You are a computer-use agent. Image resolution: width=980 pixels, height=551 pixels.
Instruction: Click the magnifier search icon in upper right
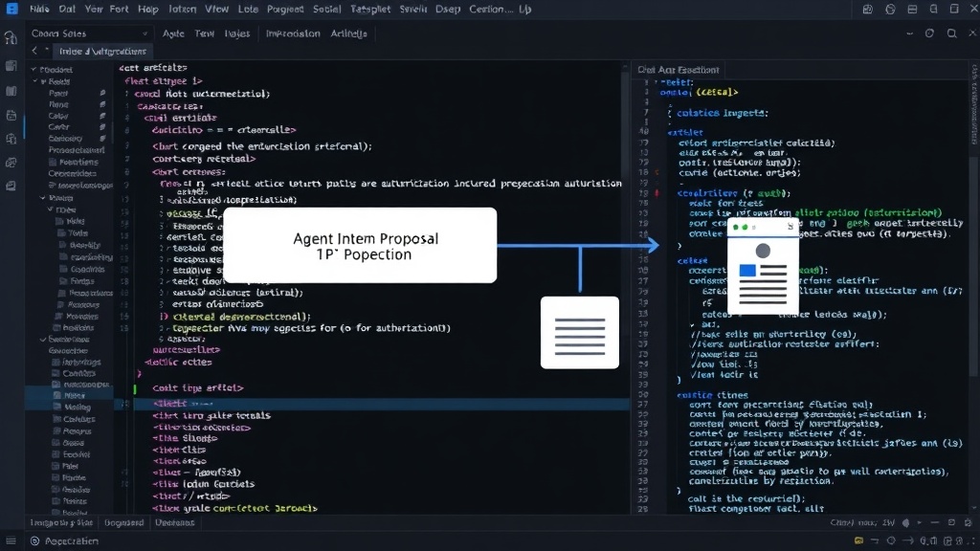tap(951, 33)
